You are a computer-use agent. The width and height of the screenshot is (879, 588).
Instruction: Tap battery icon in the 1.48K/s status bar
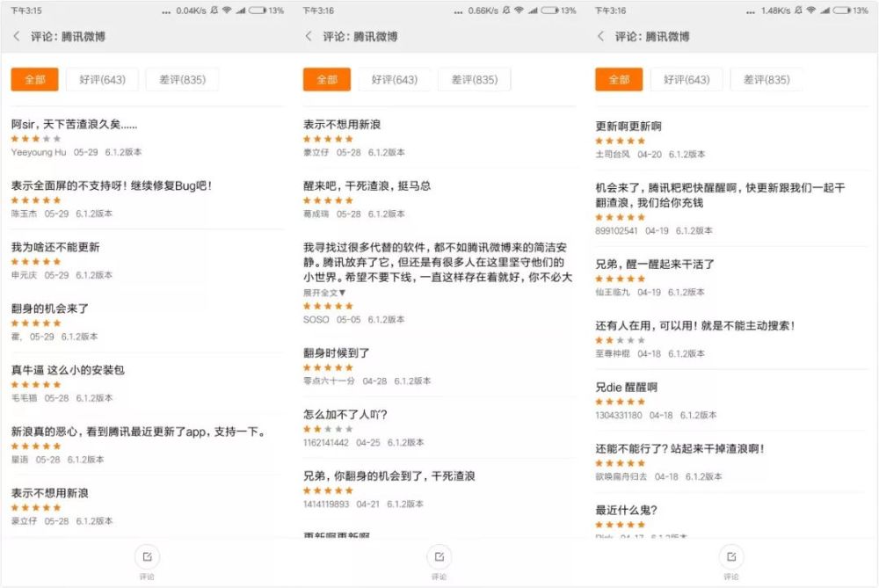click(842, 10)
